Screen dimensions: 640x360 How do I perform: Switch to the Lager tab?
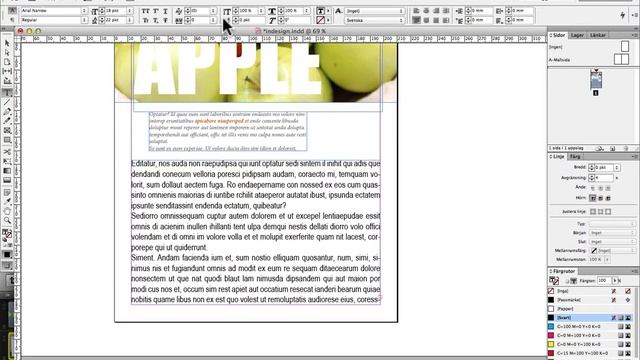point(577,35)
